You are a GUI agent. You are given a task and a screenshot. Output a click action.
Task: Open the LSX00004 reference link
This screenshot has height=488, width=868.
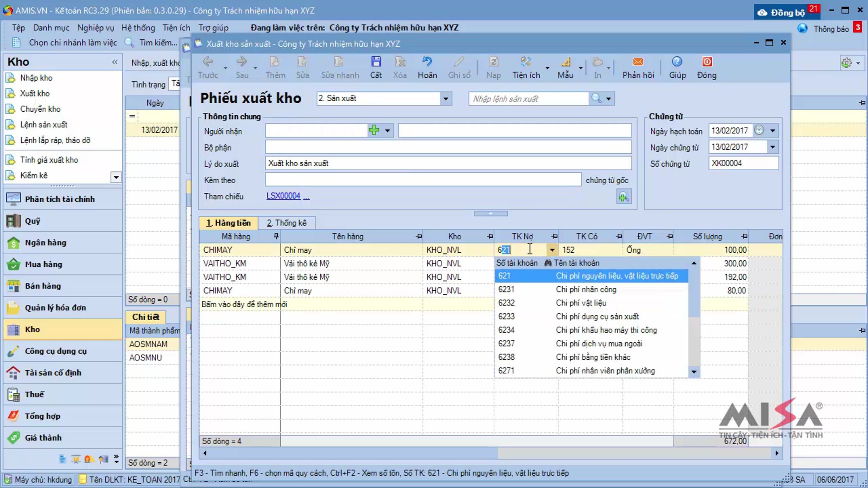coord(283,196)
